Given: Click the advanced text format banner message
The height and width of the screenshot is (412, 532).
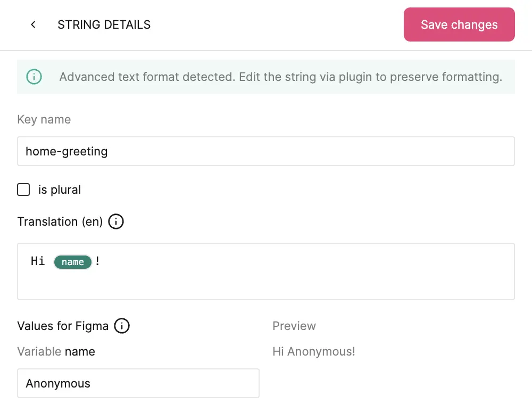Looking at the screenshot, I should coord(280,77).
